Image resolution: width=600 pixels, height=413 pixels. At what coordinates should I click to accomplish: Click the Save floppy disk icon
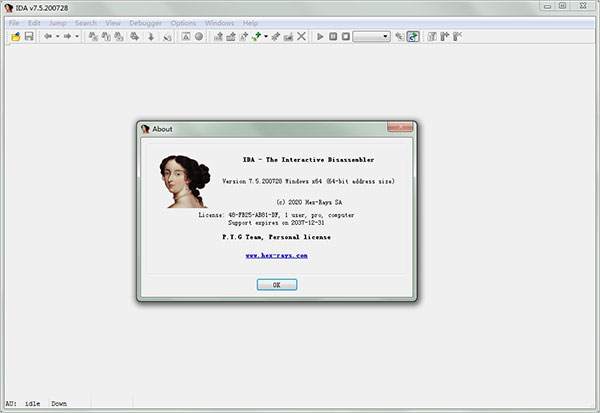click(x=29, y=36)
